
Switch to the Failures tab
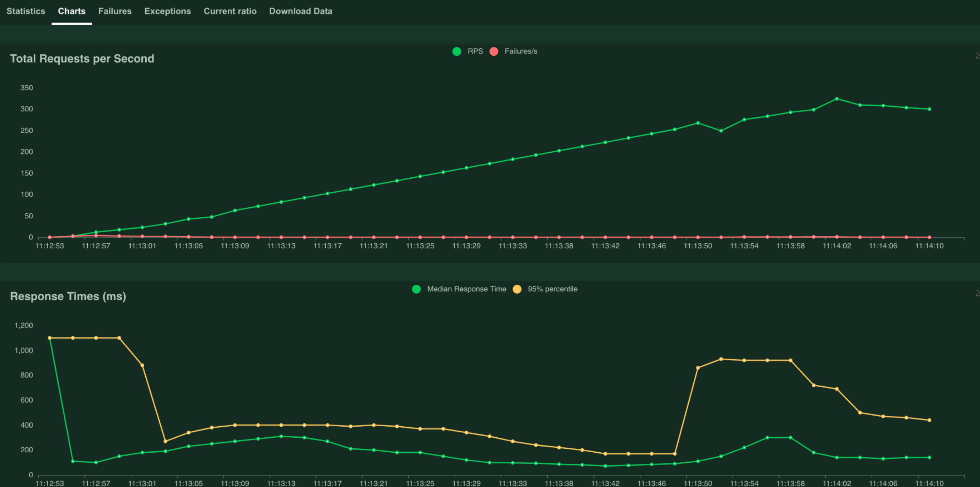click(x=115, y=11)
